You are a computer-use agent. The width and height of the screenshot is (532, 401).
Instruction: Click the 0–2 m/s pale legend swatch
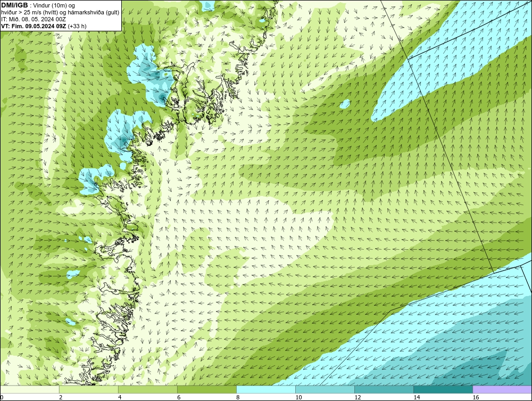(30, 389)
